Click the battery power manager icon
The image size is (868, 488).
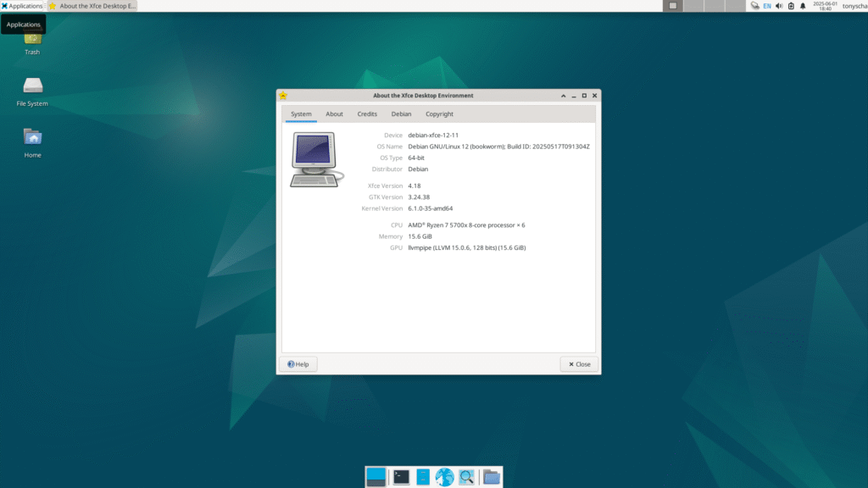click(x=791, y=6)
